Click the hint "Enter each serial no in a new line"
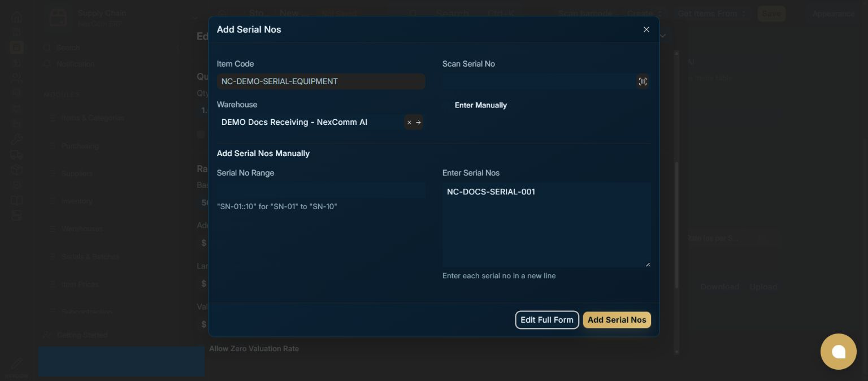The height and width of the screenshot is (381, 868). pyautogui.click(x=499, y=276)
